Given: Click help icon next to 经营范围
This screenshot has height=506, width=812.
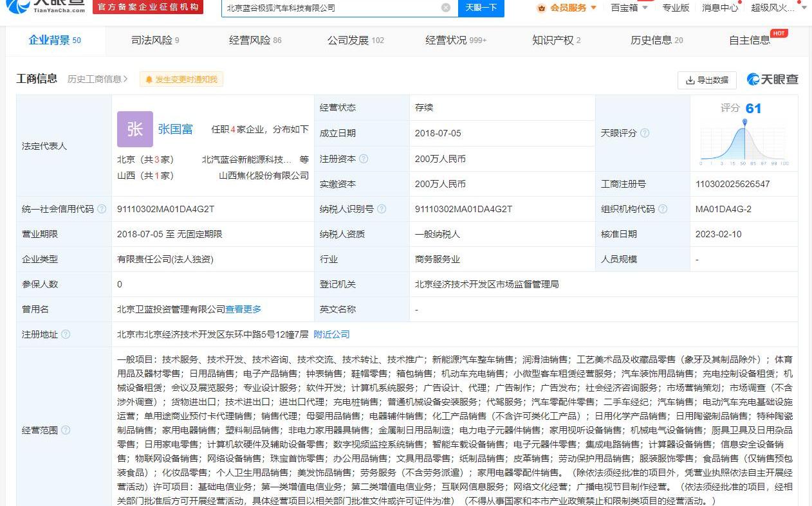Looking at the screenshot, I should [x=66, y=430].
